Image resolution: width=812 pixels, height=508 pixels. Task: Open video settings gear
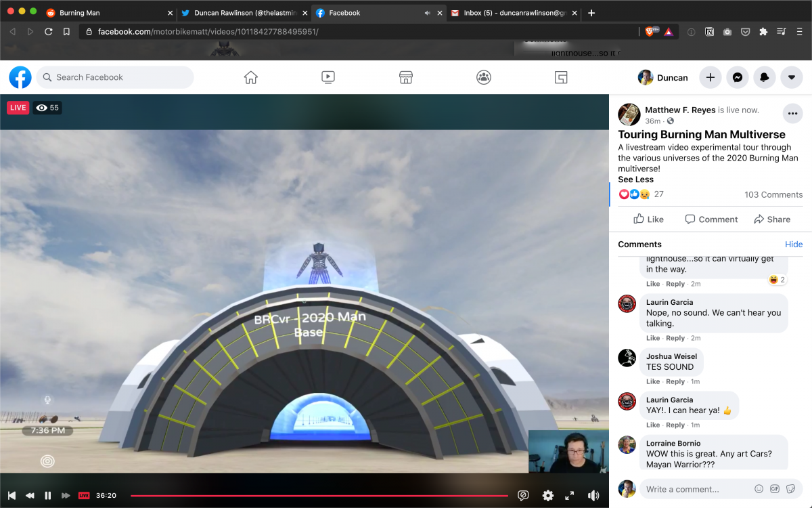[x=548, y=495]
